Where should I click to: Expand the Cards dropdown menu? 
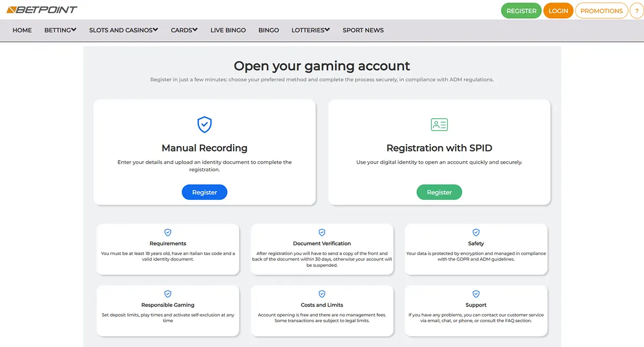coord(184,30)
